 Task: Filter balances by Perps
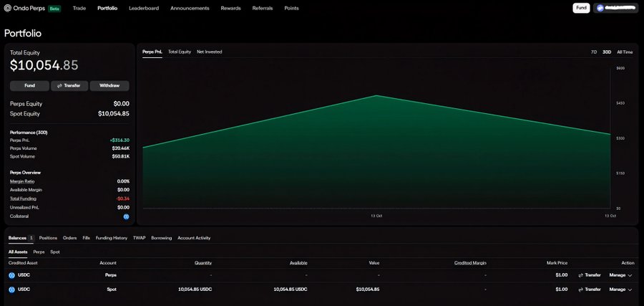coord(39,252)
